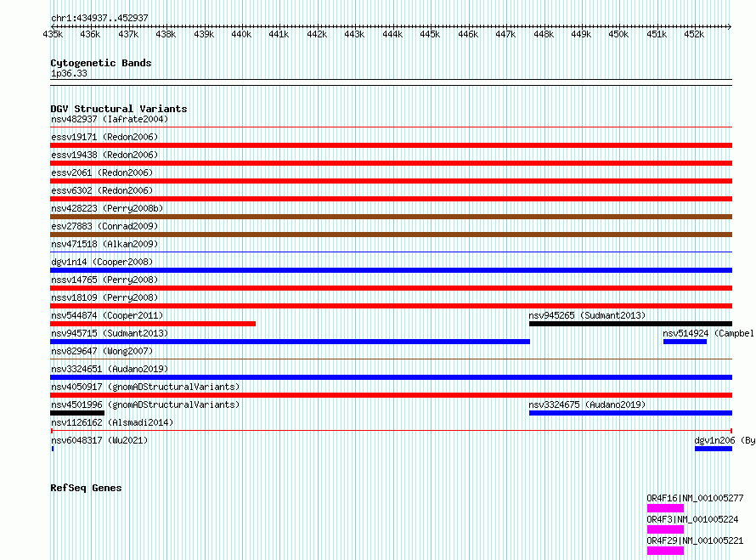The image size is (756, 560).
Task: Open gene OR4F16|NM_001005277 label
Action: [695, 498]
